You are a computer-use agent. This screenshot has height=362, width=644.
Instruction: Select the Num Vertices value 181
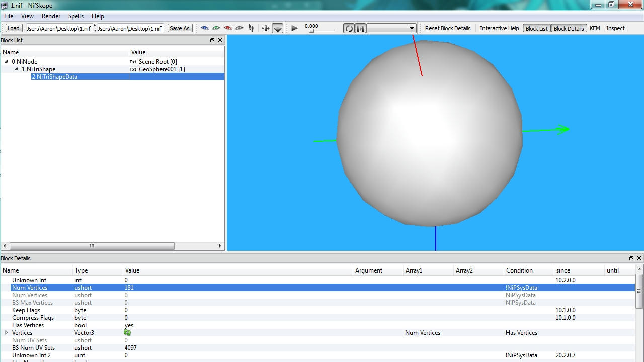click(x=129, y=288)
